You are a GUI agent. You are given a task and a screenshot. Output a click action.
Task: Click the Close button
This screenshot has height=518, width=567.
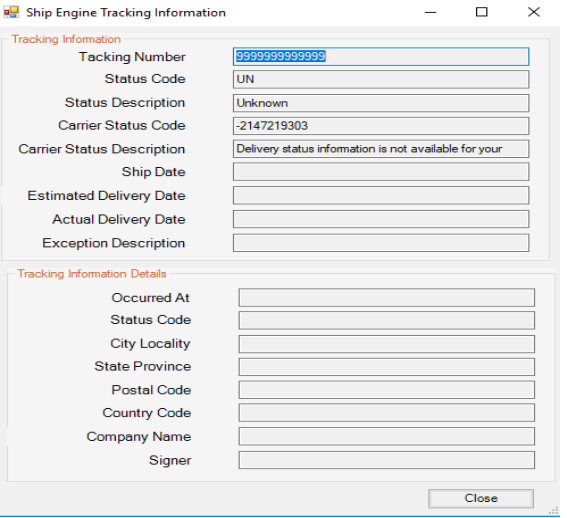click(x=481, y=498)
